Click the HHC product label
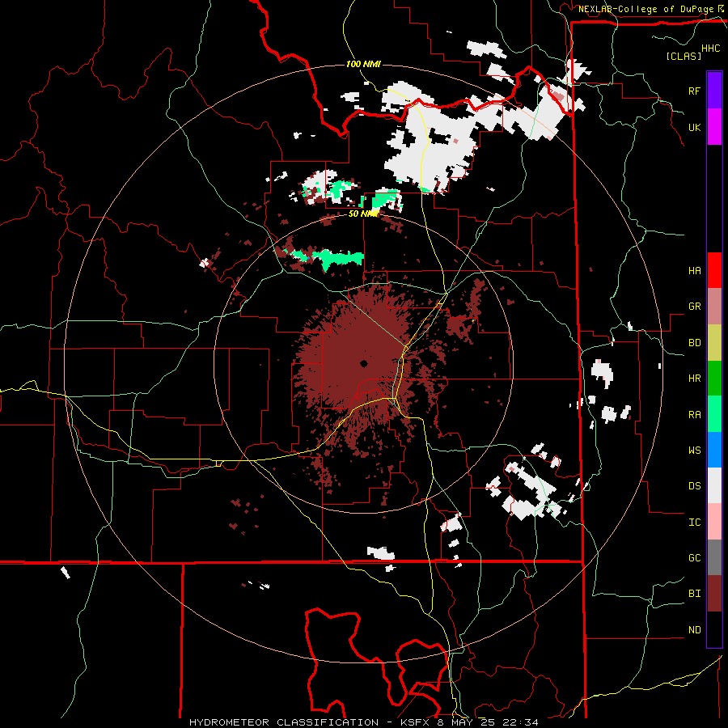728x728 pixels. (x=711, y=49)
